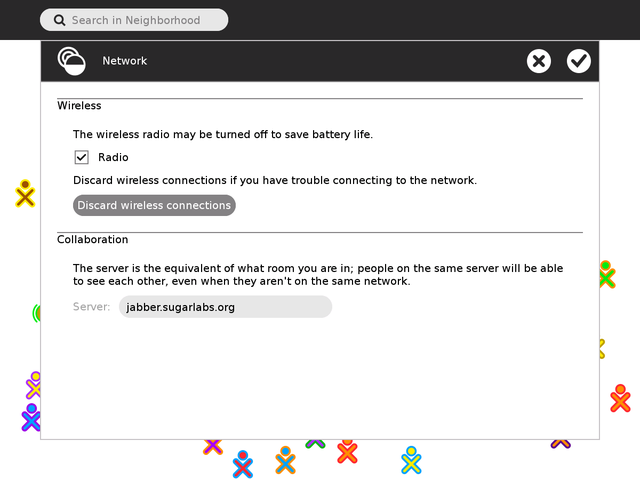Click the cyan-yellow buddy icon at bottom
Viewport: 640px width, 480px height.
coord(411,460)
